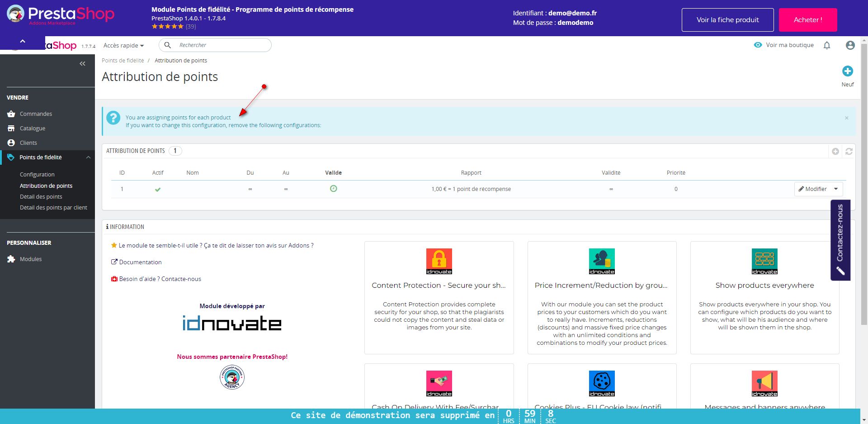The height and width of the screenshot is (424, 868).
Task: Close the blue information alert
Action: (847, 118)
